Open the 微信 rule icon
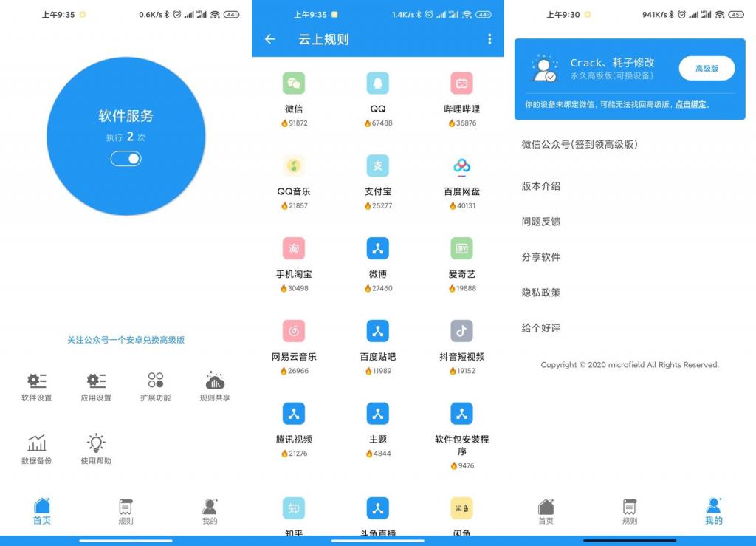This screenshot has height=546, width=756. 294,81
